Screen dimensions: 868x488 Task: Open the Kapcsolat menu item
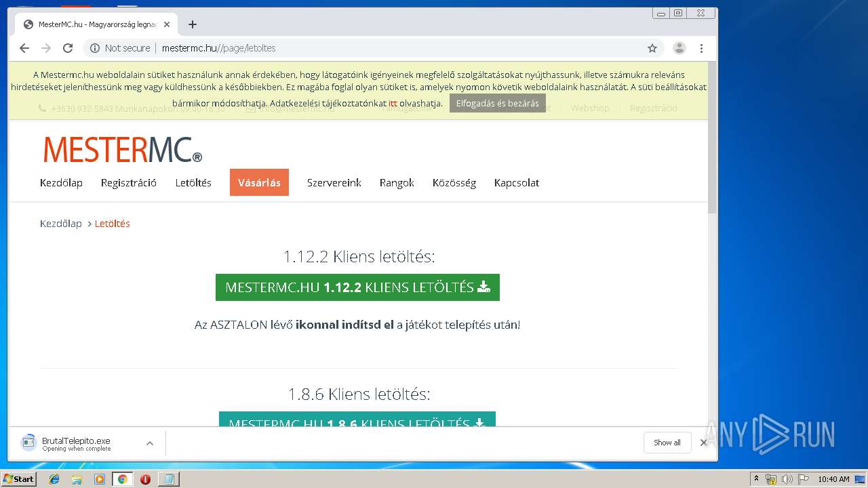click(517, 183)
